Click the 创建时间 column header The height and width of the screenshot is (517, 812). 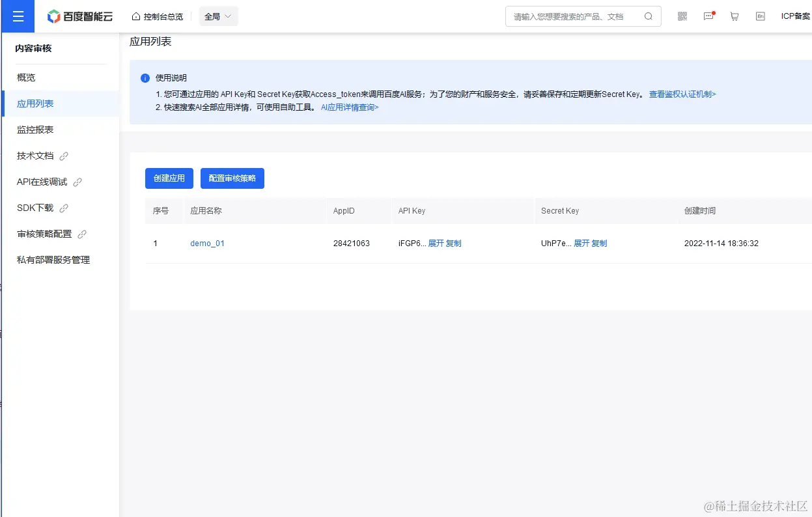pyautogui.click(x=700, y=211)
